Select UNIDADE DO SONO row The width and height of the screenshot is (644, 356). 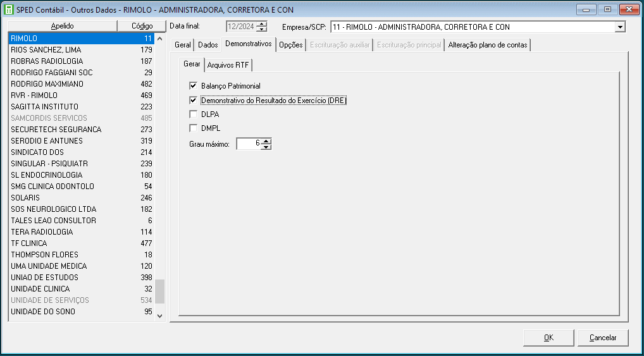tap(82, 312)
